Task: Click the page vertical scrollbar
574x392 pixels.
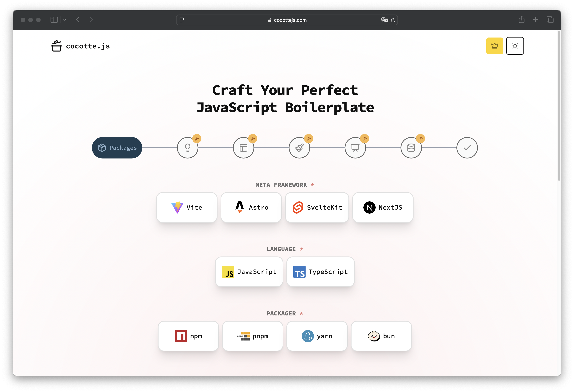Action: (x=559, y=106)
